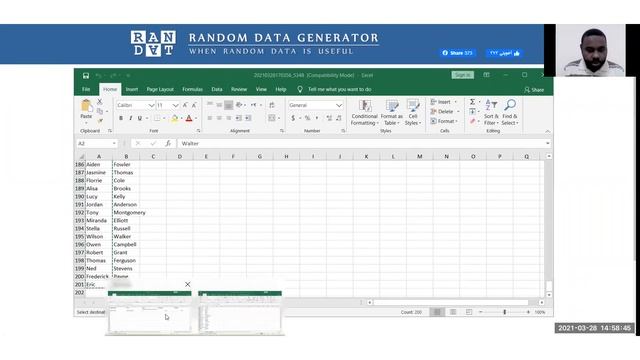Image resolution: width=640 pixels, height=360 pixels.
Task: Toggle Bold formatting
Action: (x=121, y=118)
